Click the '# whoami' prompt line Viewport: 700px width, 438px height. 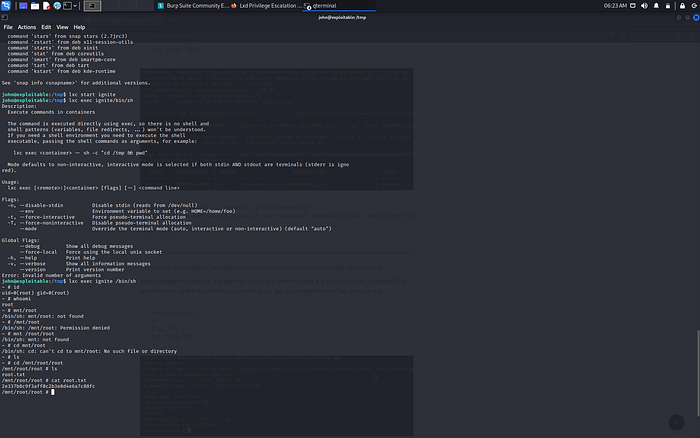tap(16, 299)
